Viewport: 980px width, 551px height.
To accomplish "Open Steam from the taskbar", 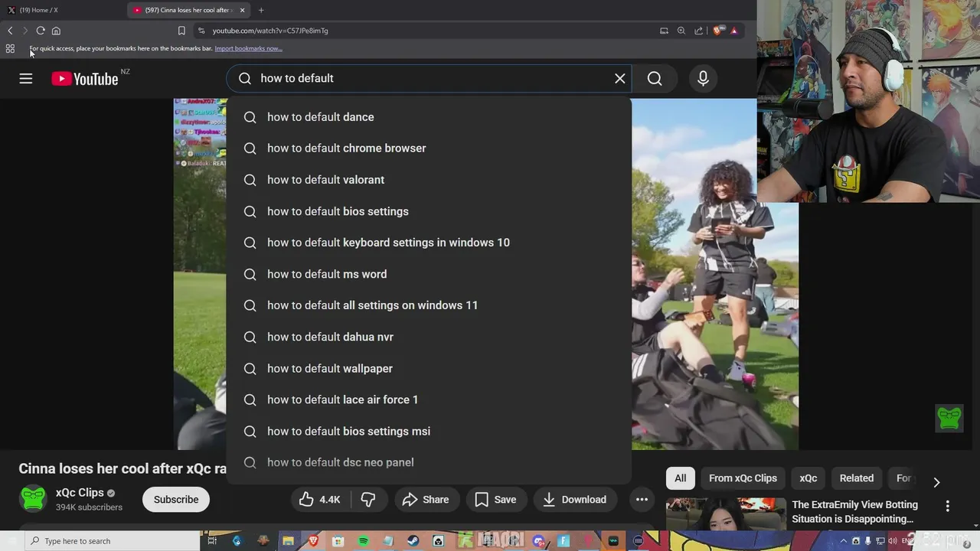I will (413, 541).
